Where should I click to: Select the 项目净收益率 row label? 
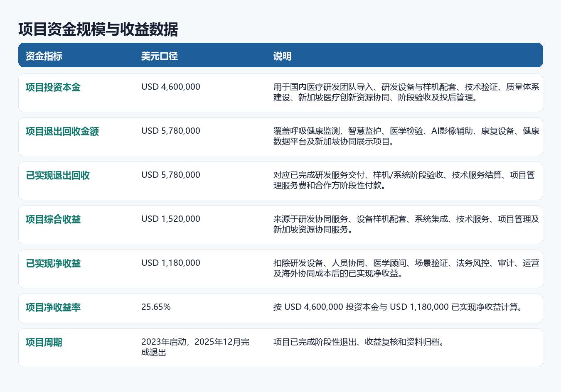click(x=53, y=307)
